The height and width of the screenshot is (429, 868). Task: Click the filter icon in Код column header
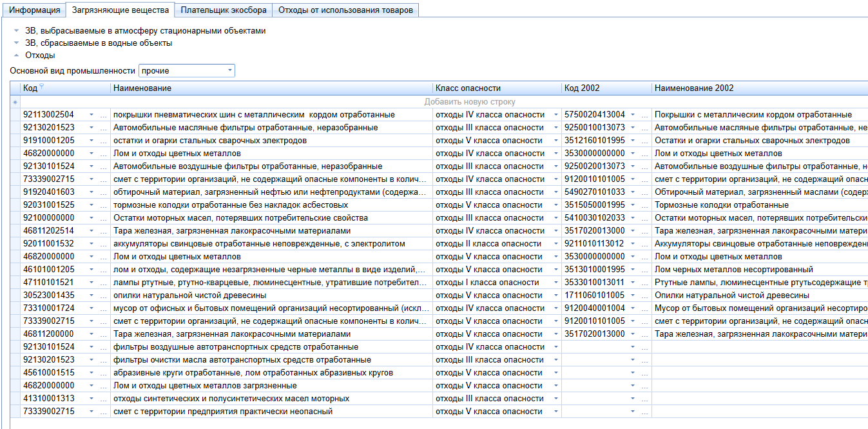[x=42, y=86]
